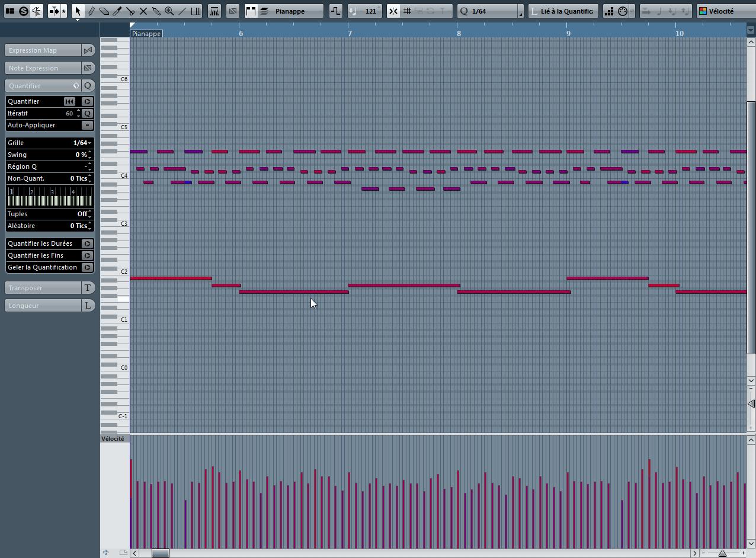Click the window layout setup icon
The image size is (756, 558).
pyautogui.click(x=10, y=11)
